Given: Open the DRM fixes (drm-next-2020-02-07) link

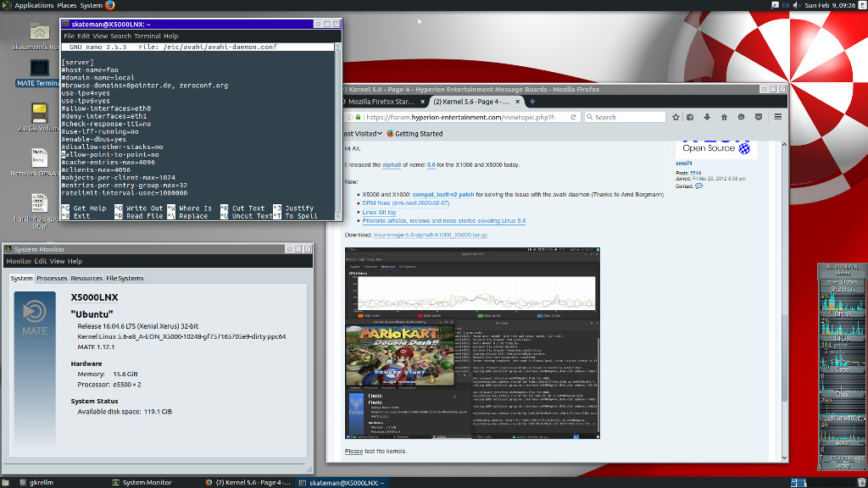Looking at the screenshot, I should coord(406,203).
